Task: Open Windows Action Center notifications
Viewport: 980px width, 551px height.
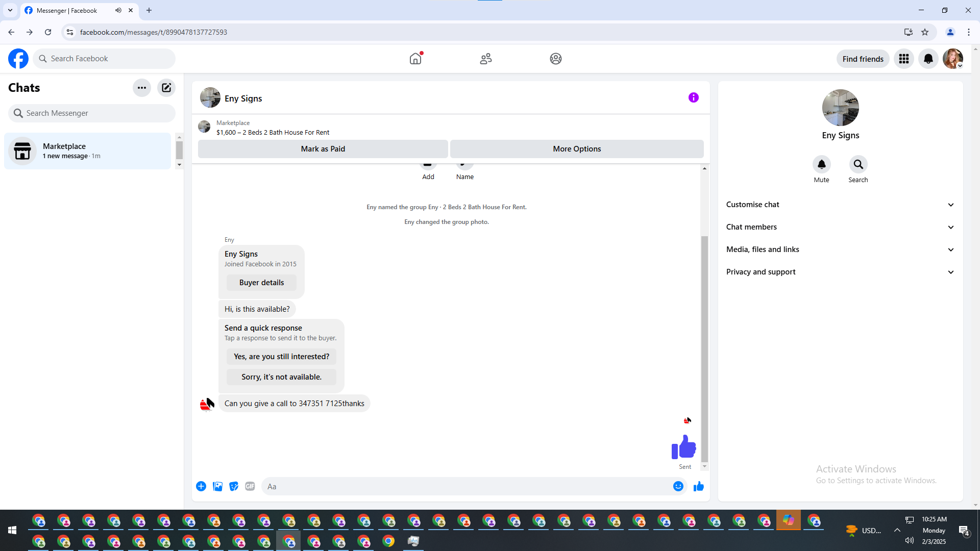Action: (x=964, y=531)
